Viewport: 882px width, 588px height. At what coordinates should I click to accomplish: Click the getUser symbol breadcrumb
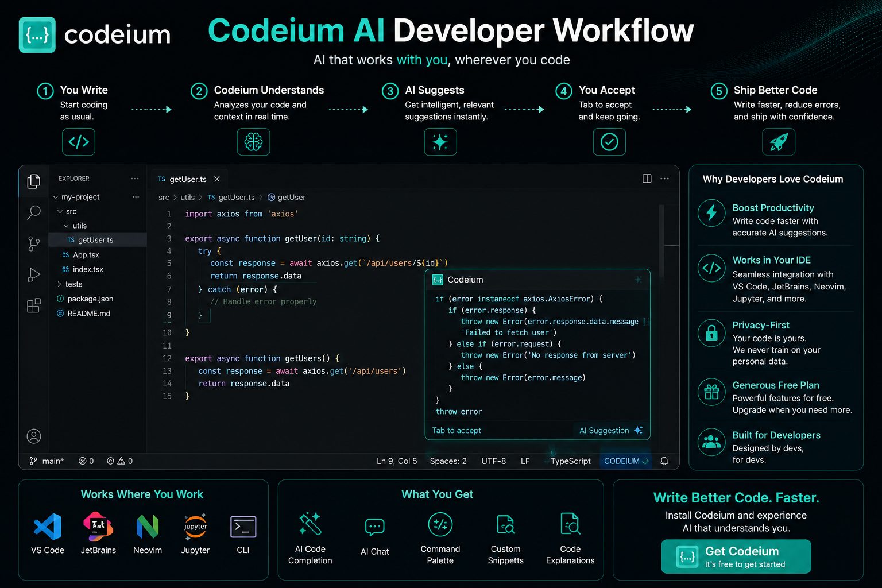287,197
